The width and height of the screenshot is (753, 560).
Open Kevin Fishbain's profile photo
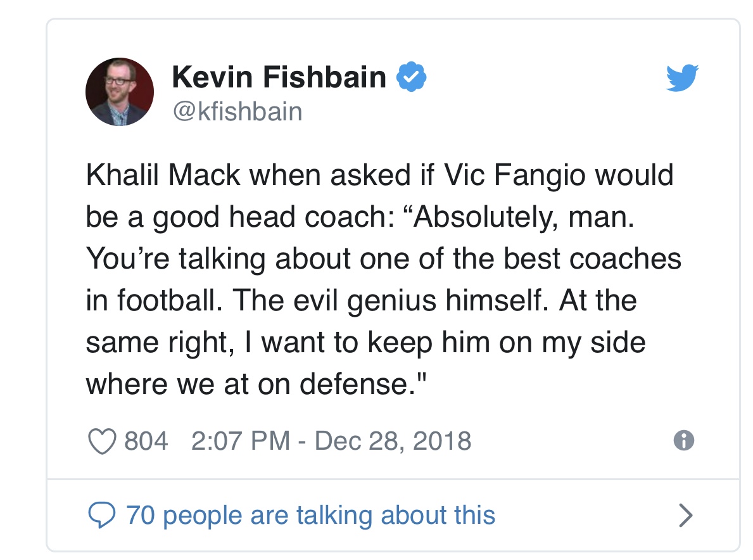pos(120,91)
